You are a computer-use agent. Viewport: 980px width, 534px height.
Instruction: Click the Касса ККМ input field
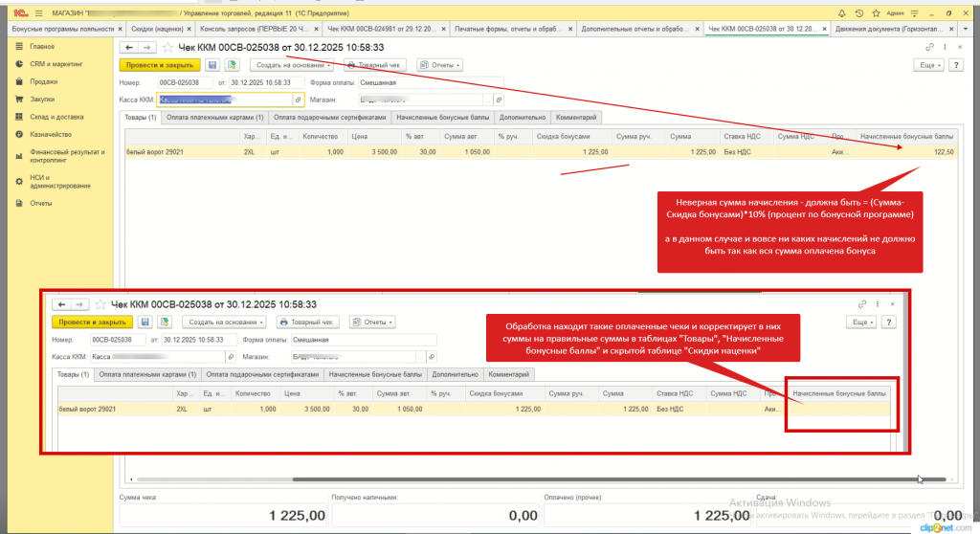click(x=225, y=100)
